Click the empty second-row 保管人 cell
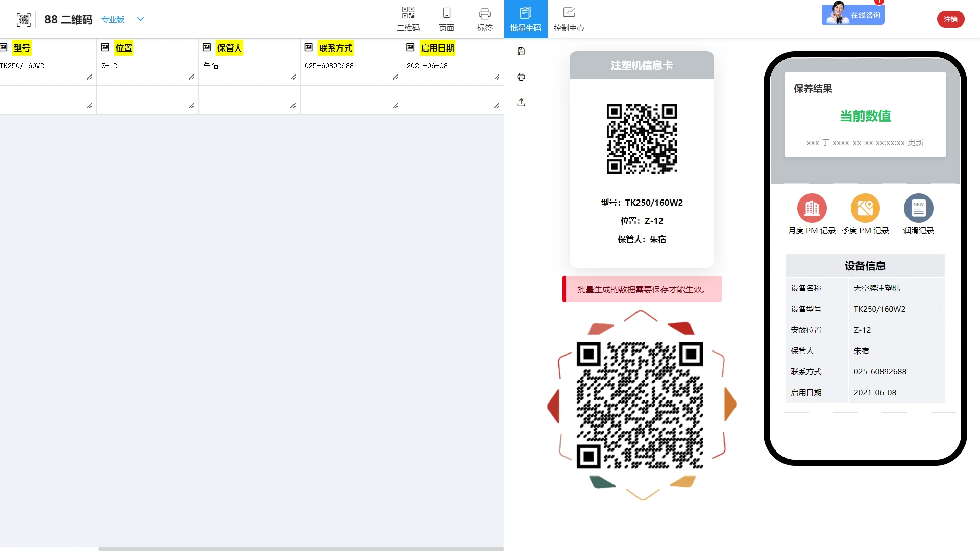Image resolution: width=980 pixels, height=551 pixels. (249, 99)
